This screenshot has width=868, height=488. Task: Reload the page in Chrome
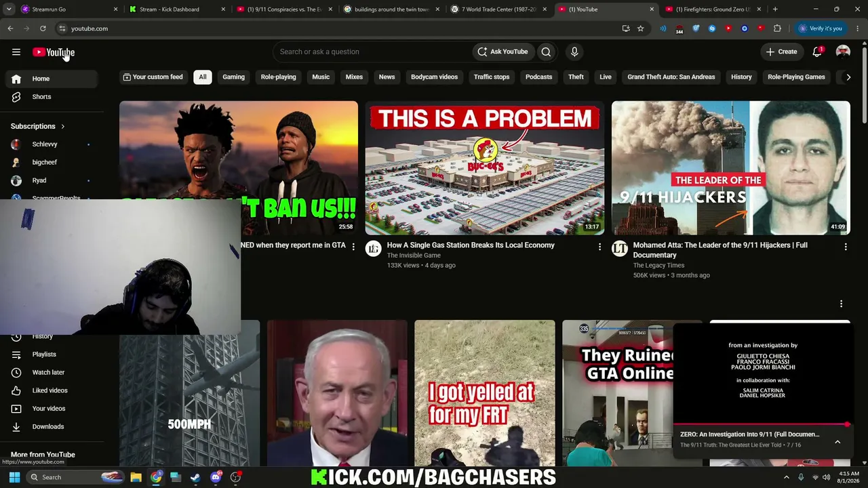click(43, 28)
